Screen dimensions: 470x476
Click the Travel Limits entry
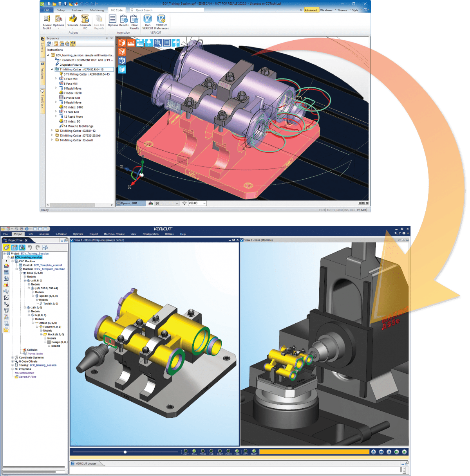[35, 353]
